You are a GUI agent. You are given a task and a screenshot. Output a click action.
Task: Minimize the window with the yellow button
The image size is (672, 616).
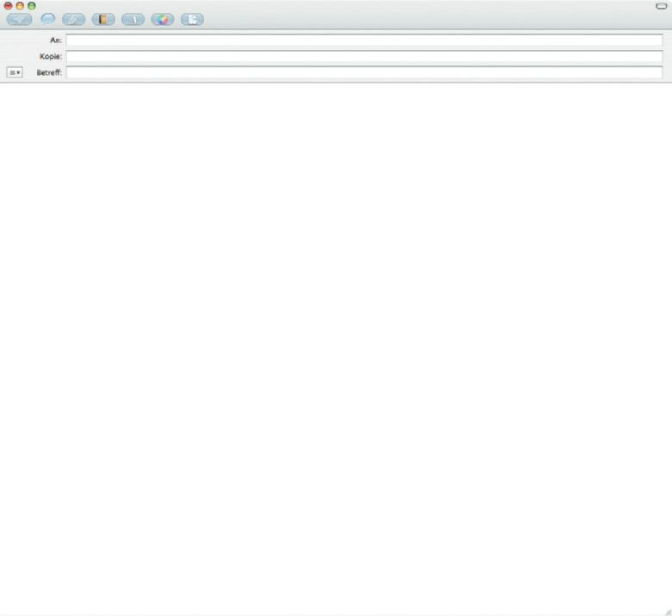[20, 6]
